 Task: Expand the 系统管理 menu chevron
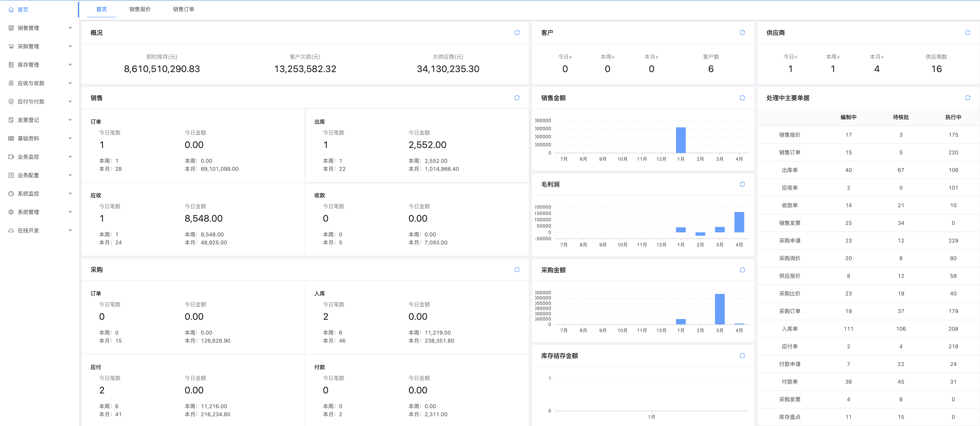pos(70,212)
